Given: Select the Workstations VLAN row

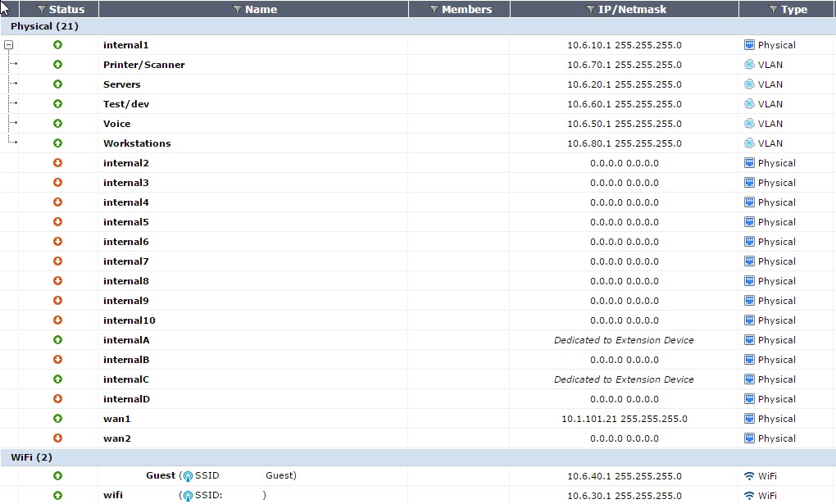Looking at the screenshot, I should (418, 143).
